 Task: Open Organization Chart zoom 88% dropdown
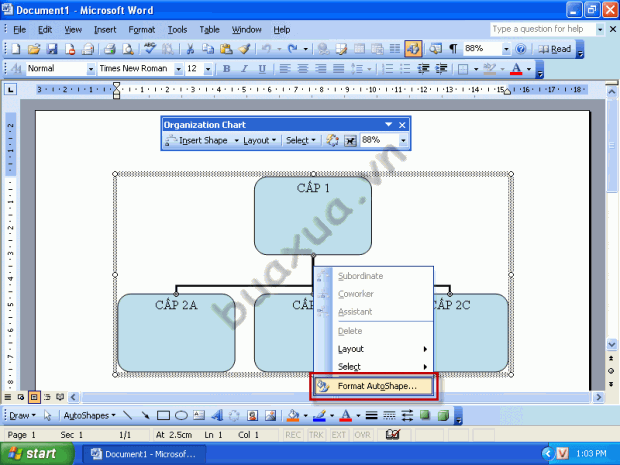[x=403, y=140]
